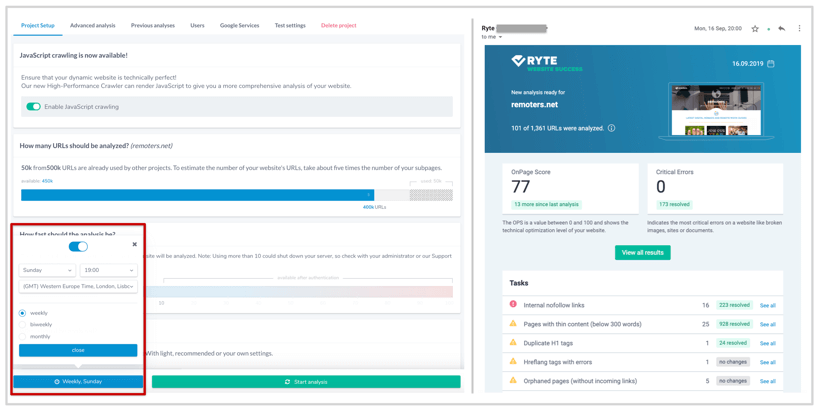820x413 pixels.
Task: Click the analysis speed slider bar
Action: [x=298, y=292]
